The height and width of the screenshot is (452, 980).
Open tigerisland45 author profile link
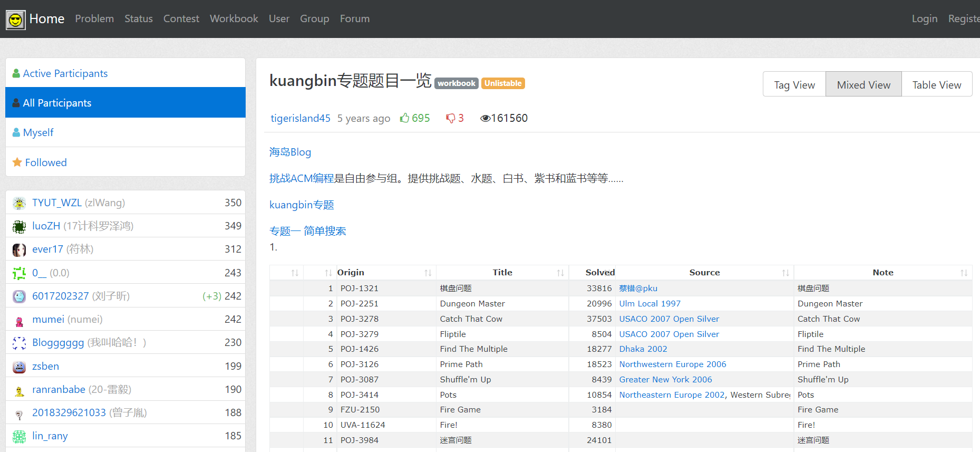(300, 118)
